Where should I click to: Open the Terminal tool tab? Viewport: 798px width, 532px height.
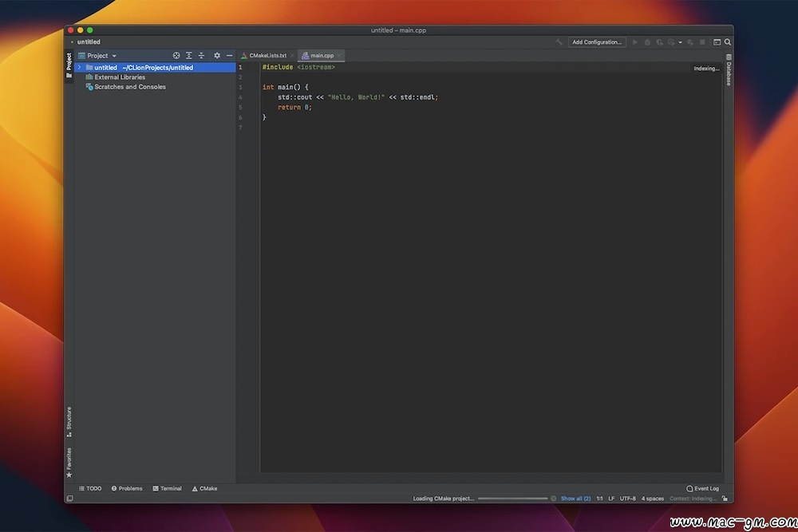click(167, 488)
